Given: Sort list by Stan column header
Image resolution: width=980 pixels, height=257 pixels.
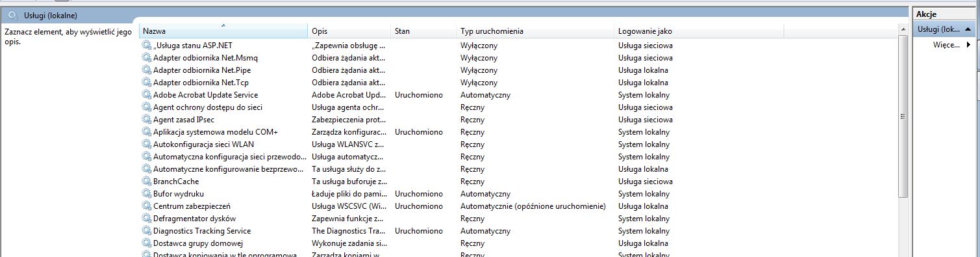Looking at the screenshot, I should coord(423,31).
